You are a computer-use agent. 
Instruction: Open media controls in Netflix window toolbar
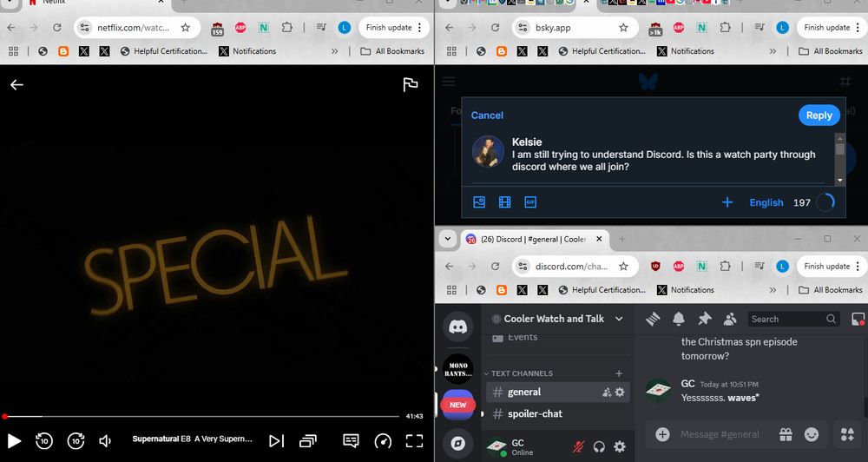(321, 28)
